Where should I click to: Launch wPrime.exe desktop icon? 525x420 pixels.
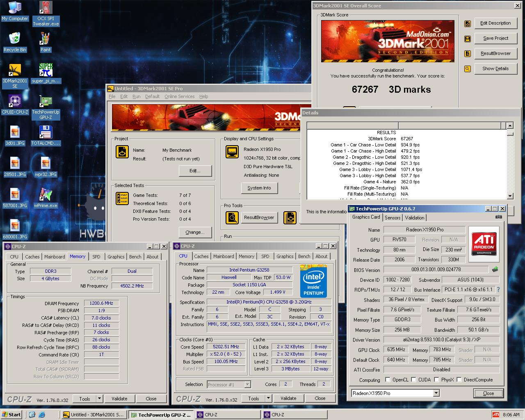tap(46, 198)
